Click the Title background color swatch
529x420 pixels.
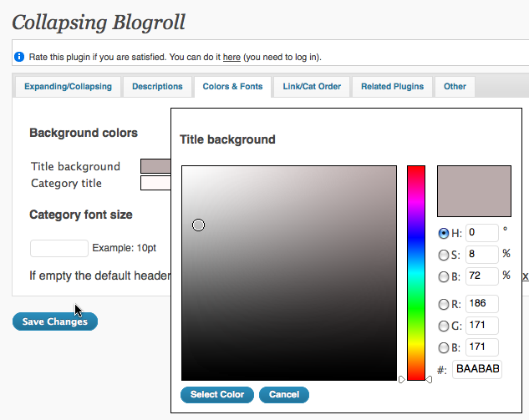(155, 166)
